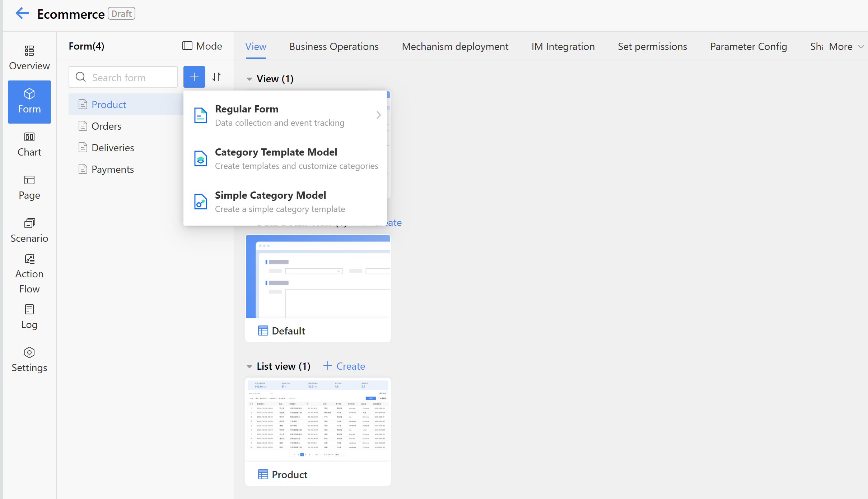Open the Log sidebar section
This screenshot has width=868, height=499.
(29, 317)
